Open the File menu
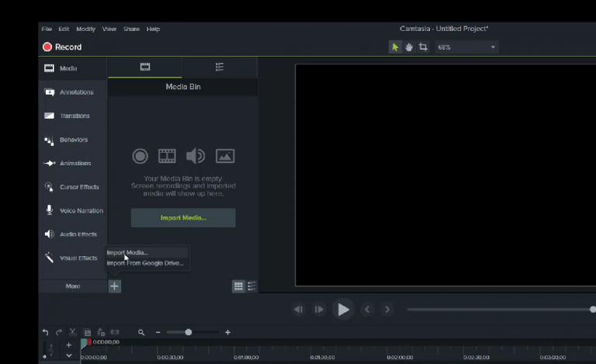 click(47, 29)
